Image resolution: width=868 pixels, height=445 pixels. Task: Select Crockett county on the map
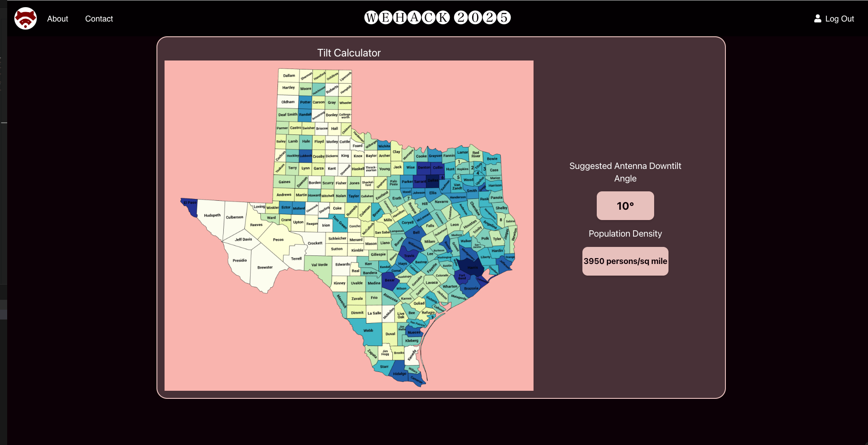coord(315,243)
